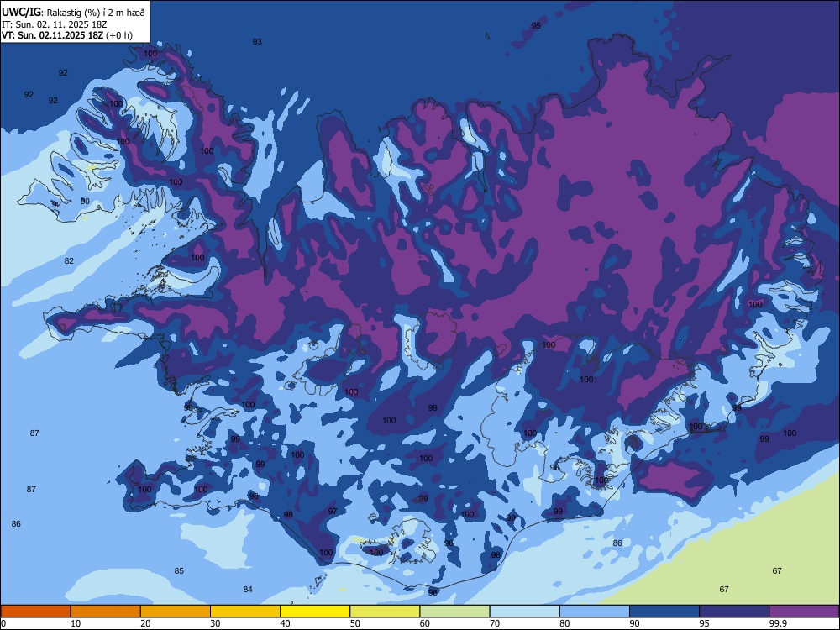
Task: Click the legend tick label '10'
Action: point(76,623)
